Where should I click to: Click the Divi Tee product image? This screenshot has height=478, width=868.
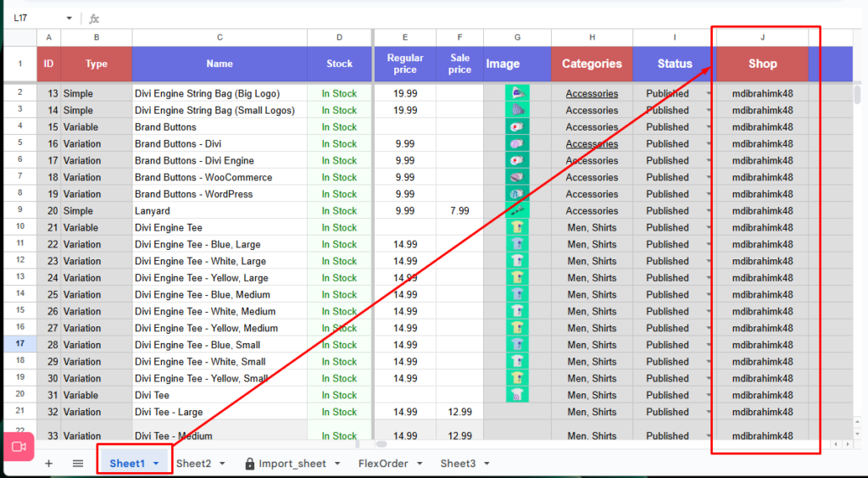(517, 395)
